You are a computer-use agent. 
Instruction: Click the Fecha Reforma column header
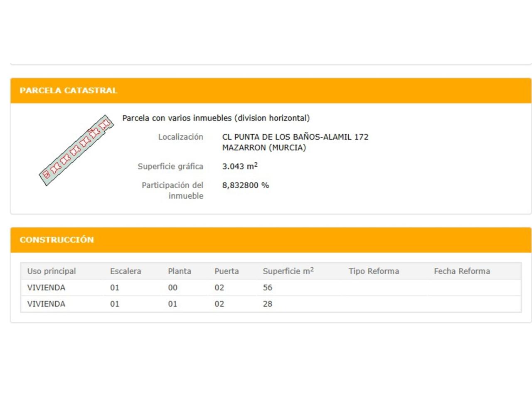tap(462, 271)
